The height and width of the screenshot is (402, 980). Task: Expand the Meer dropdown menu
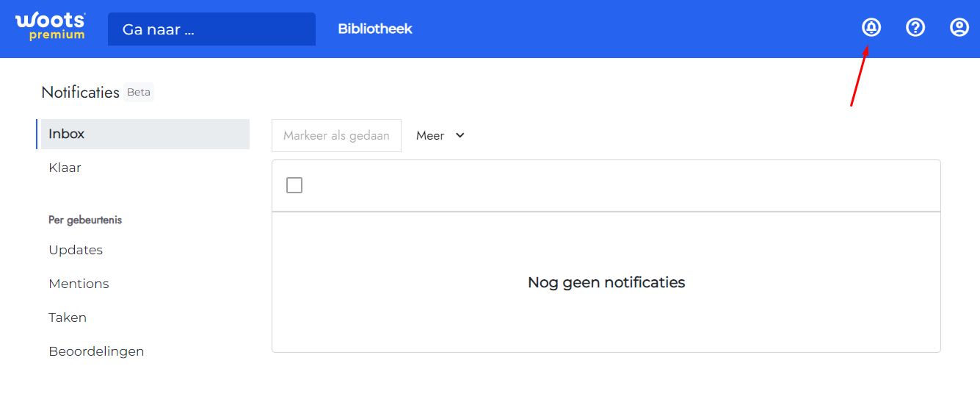(x=440, y=135)
